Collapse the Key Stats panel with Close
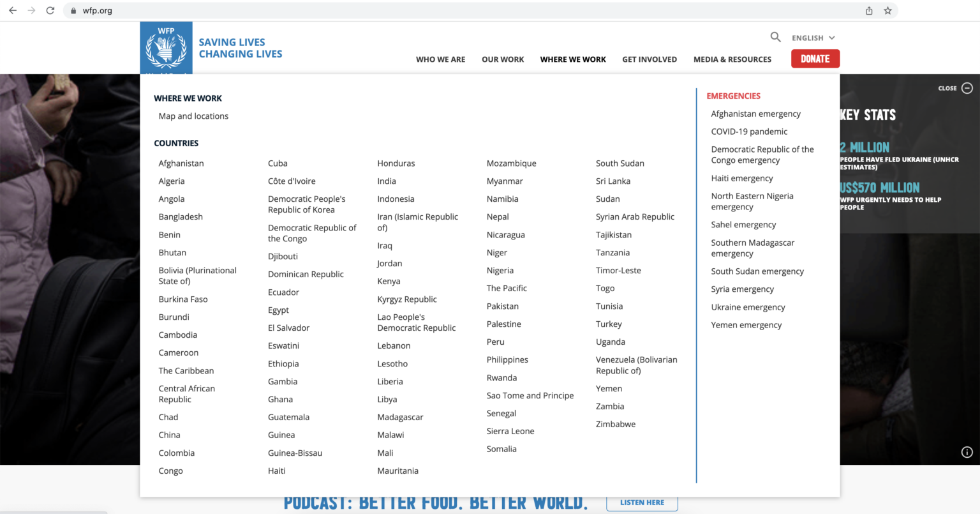 pos(954,88)
